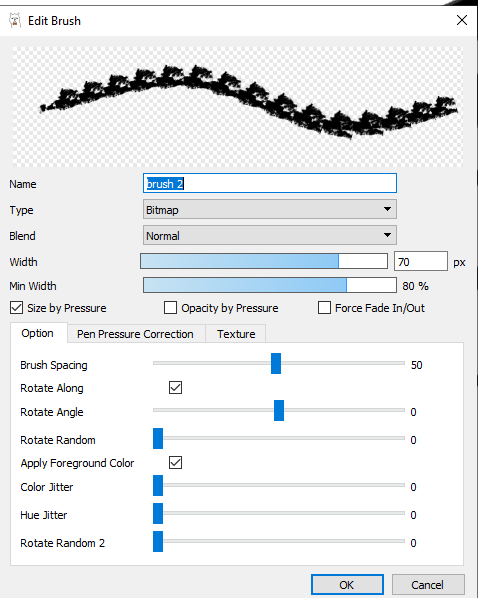Uncheck the Rotate Along checkbox

point(175,387)
